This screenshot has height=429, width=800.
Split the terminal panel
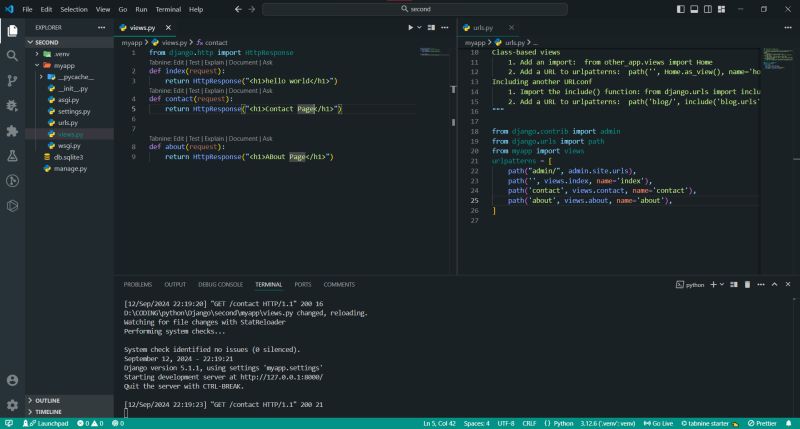pos(734,285)
